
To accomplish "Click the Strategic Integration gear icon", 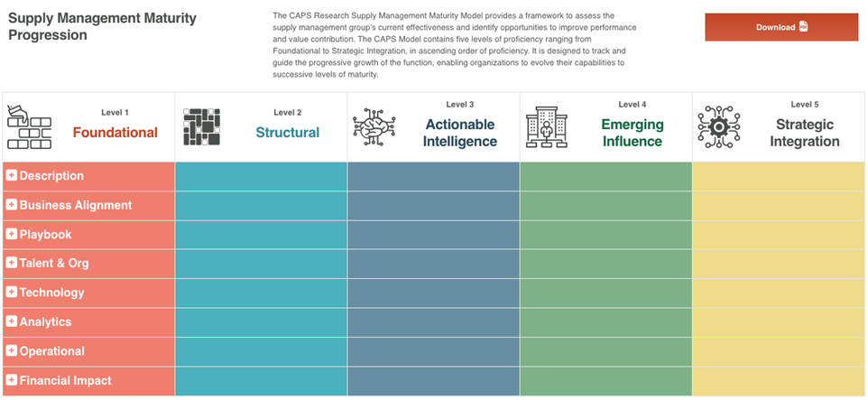I will point(718,126).
